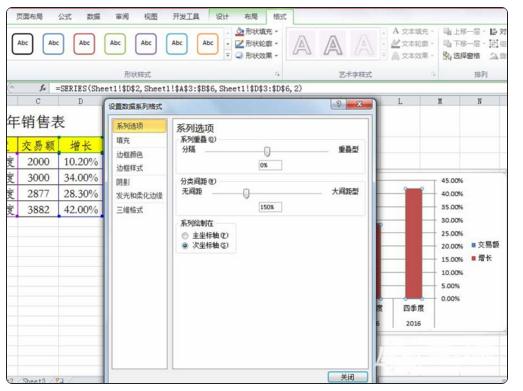Screen dimensions: 523x391
Task: Click the 系列重叠 series overlap slider handle
Action: tap(267, 151)
